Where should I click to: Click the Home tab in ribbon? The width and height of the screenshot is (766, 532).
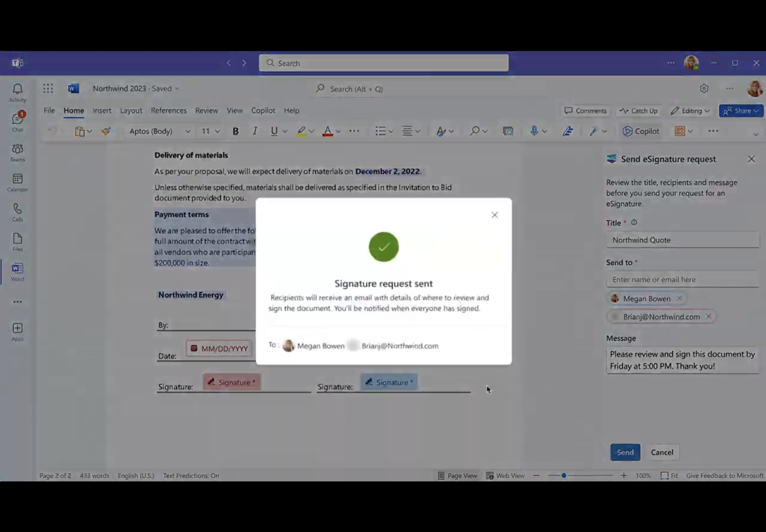pos(73,110)
